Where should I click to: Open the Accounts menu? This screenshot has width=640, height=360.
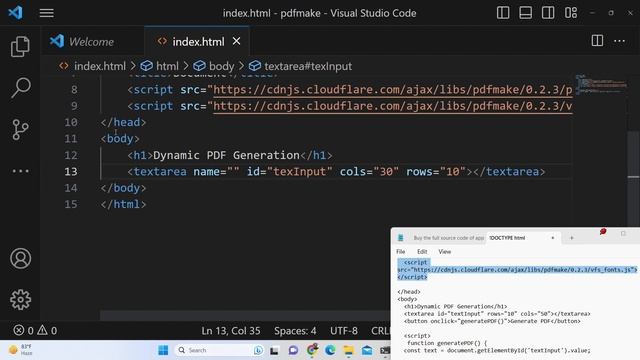(20, 258)
